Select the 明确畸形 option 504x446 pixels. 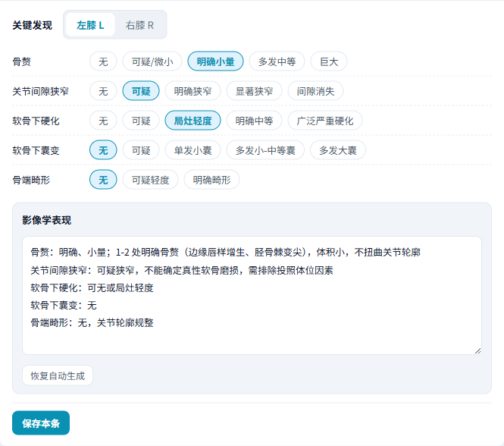coord(211,180)
